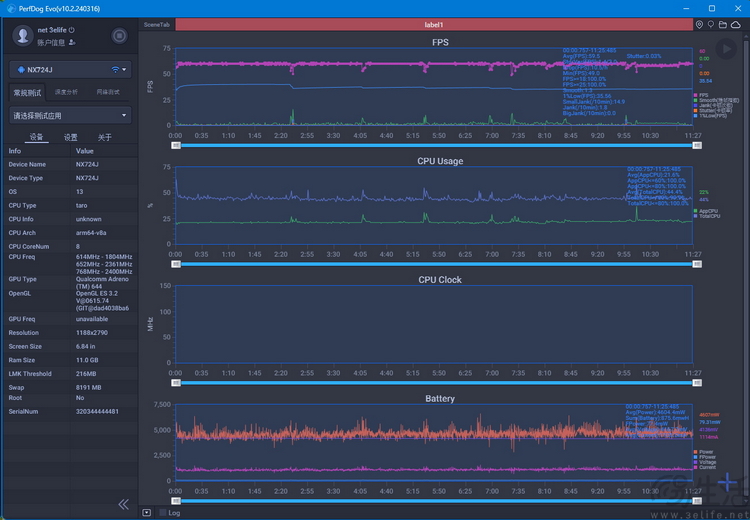Switch to the 深度分析 tab
Screen dimensions: 750x520
point(66,92)
